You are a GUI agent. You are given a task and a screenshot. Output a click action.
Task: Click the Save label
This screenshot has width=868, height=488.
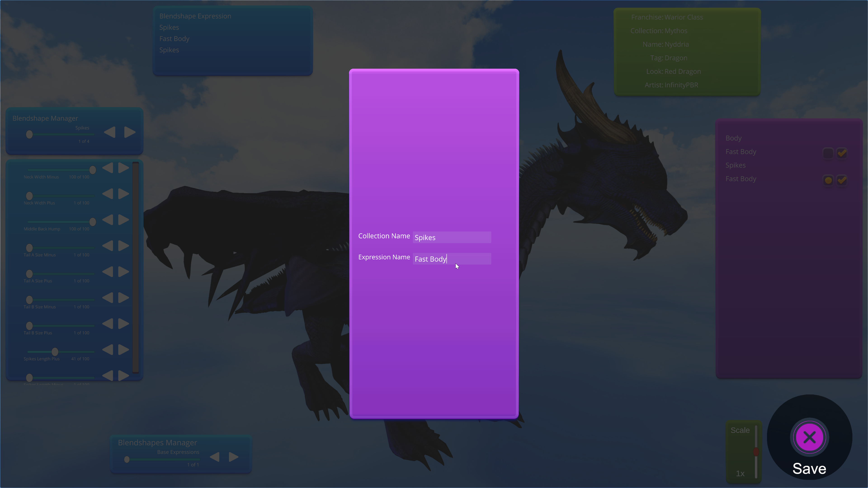pos(809,469)
